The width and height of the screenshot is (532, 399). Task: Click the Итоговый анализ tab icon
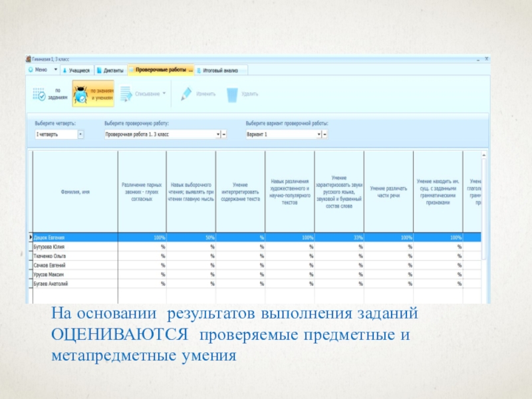pyautogui.click(x=199, y=70)
